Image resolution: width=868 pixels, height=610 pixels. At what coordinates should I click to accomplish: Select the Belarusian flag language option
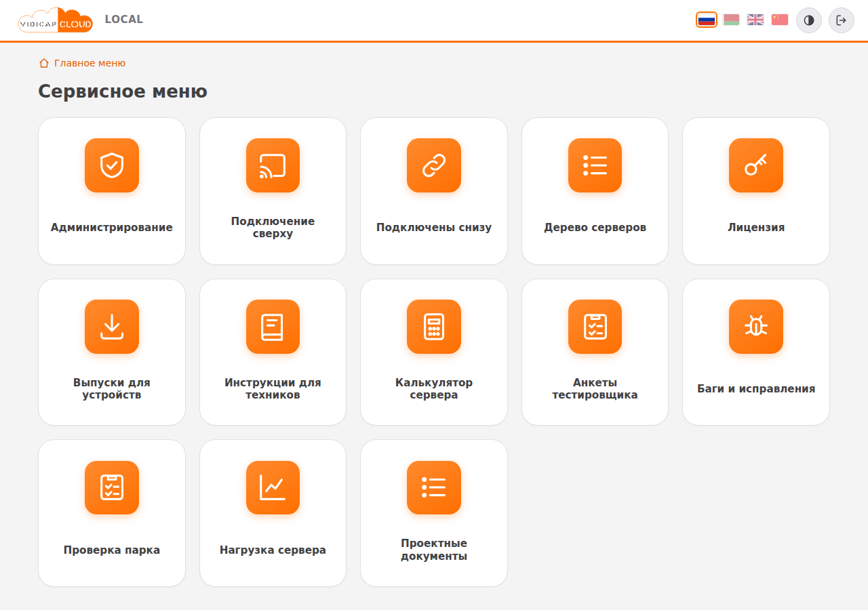(x=731, y=20)
